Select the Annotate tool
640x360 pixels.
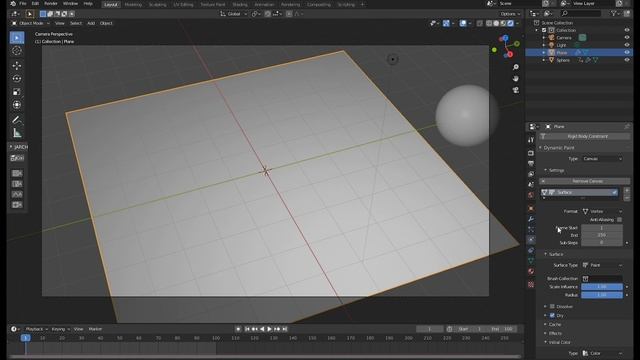17,120
